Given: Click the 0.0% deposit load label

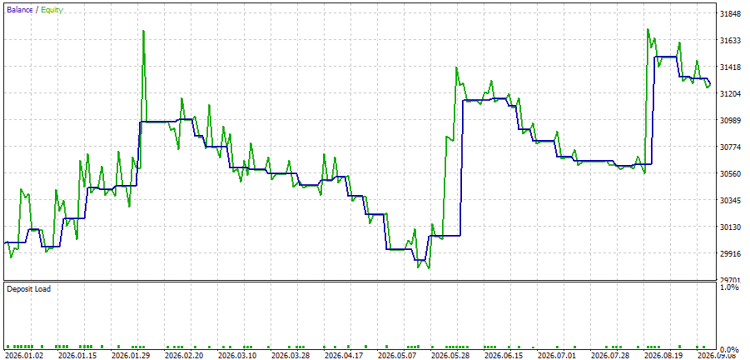Looking at the screenshot, I should point(729,349).
